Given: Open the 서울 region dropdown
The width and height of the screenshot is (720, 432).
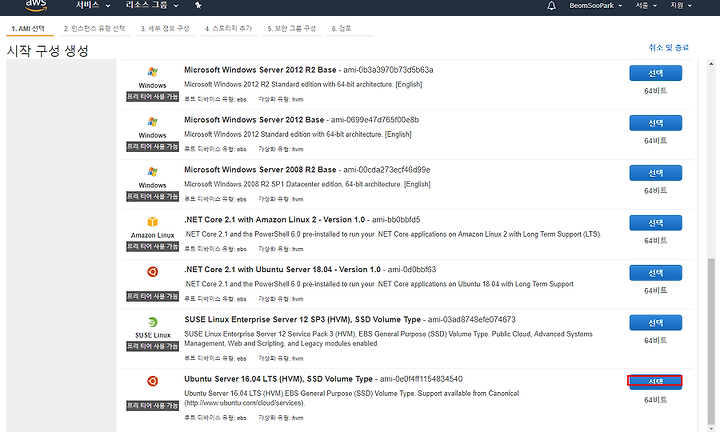Looking at the screenshot, I should (x=646, y=6).
